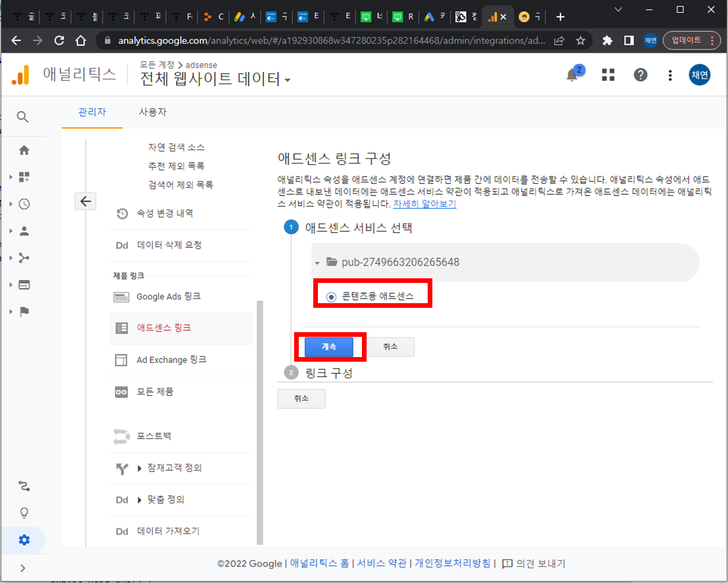Open 데이터 가져오기 menu item

click(x=181, y=531)
